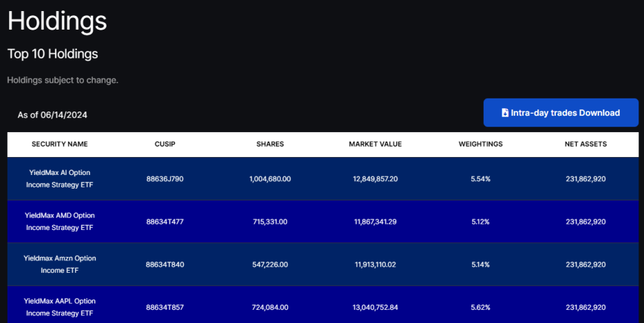Click weighting 5.54%
Viewport: 644px width, 323px height.
click(480, 179)
